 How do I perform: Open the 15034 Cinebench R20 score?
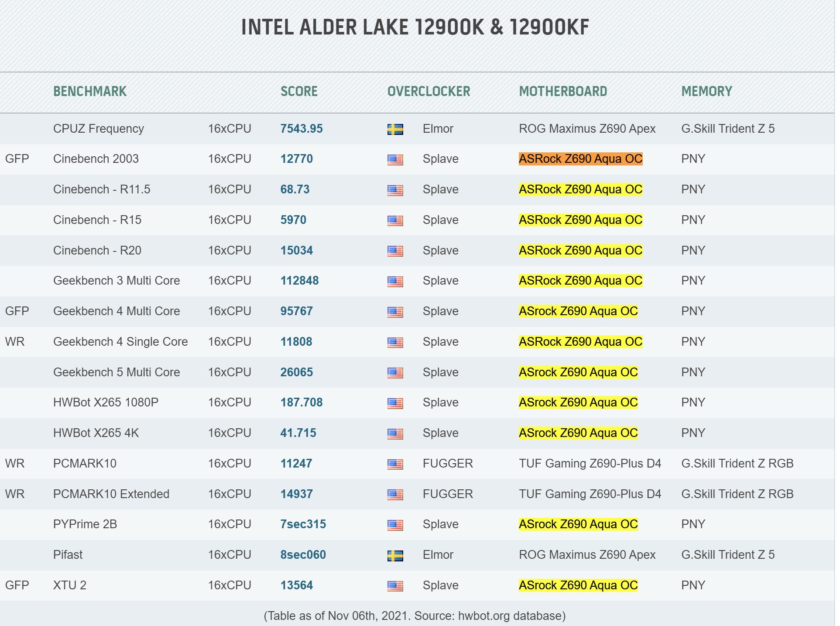pyautogui.click(x=297, y=251)
